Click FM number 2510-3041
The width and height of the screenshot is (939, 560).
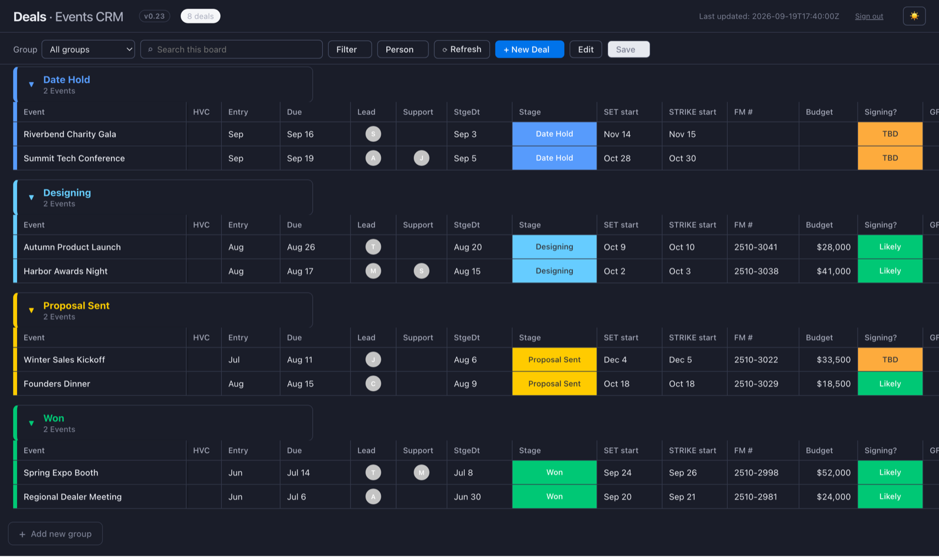coord(756,247)
